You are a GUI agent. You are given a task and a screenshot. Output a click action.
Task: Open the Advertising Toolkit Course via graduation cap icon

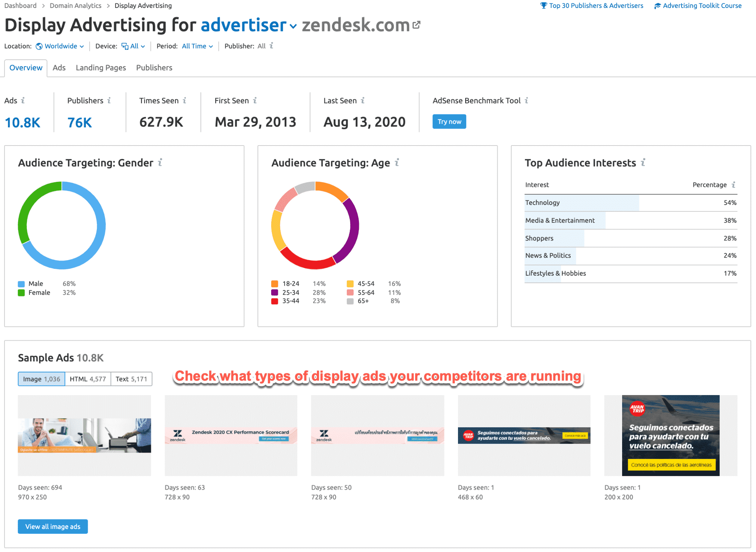657,5
